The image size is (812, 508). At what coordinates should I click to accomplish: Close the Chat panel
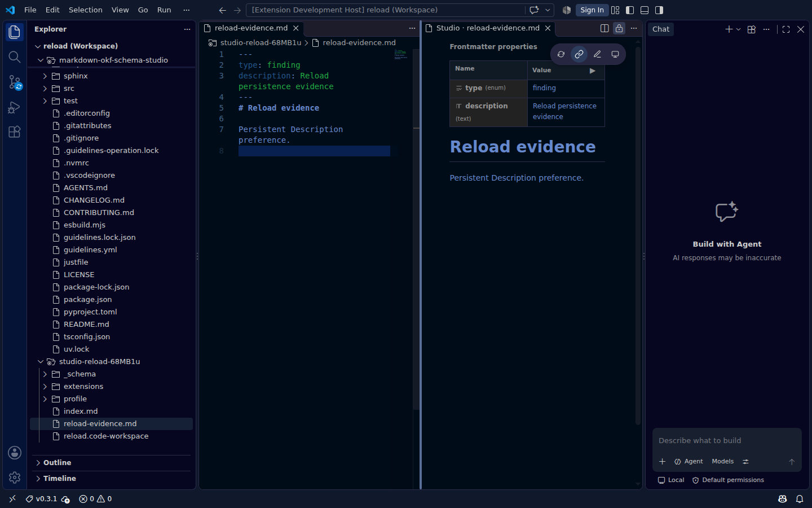point(801,29)
